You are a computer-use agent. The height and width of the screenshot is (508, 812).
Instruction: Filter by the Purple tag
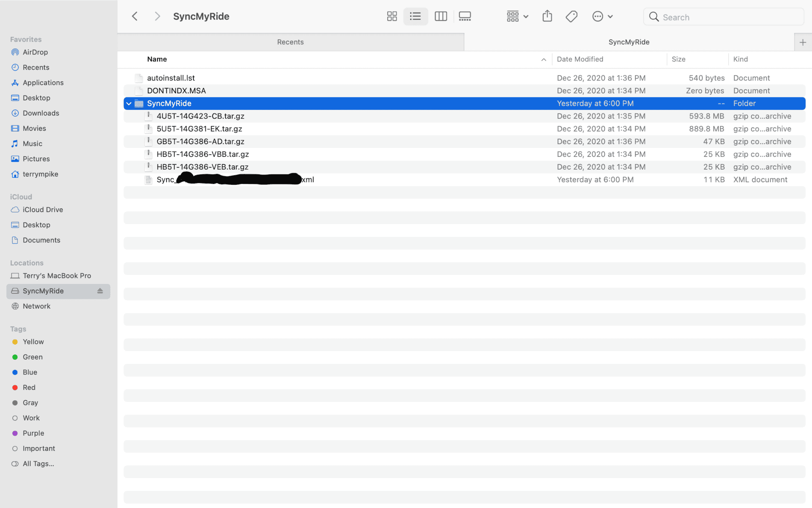point(33,433)
